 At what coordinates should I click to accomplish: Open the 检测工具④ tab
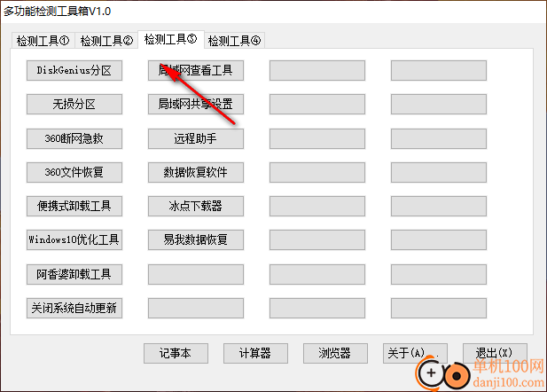click(234, 41)
